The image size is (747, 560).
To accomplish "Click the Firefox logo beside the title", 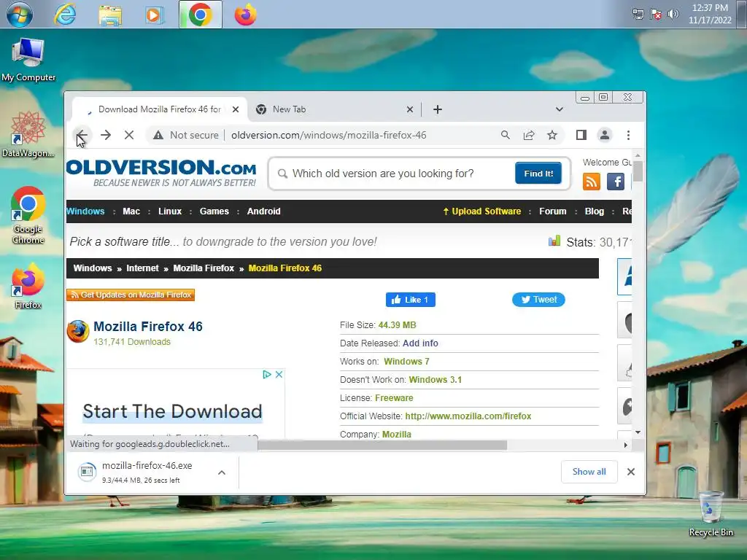I will pos(77,332).
